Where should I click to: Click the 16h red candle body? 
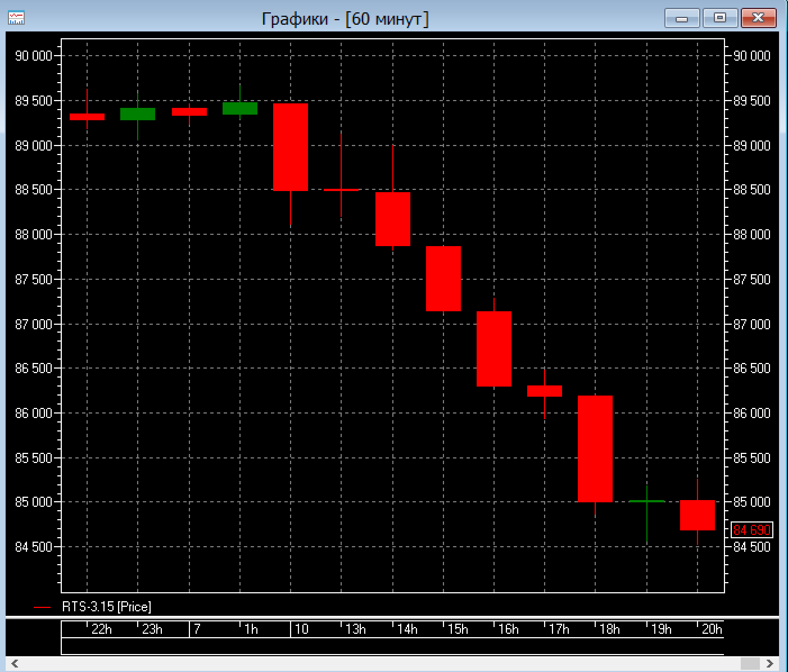click(x=493, y=348)
